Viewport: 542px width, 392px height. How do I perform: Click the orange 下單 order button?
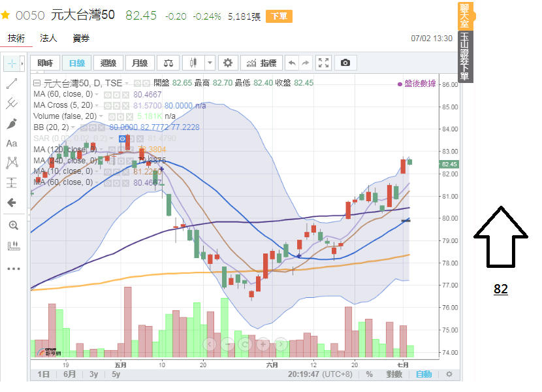coord(279,16)
